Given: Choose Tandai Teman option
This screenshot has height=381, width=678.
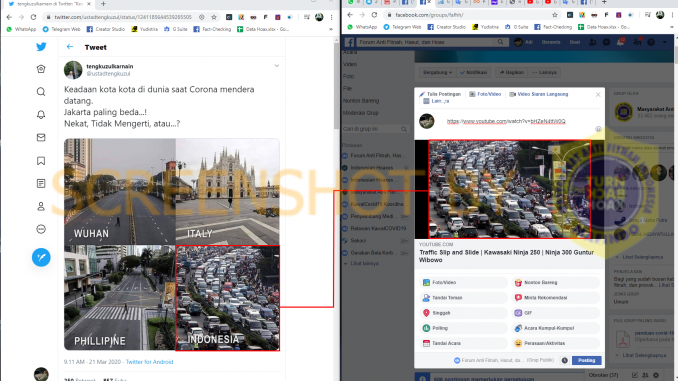Looking at the screenshot, I should (463, 298).
